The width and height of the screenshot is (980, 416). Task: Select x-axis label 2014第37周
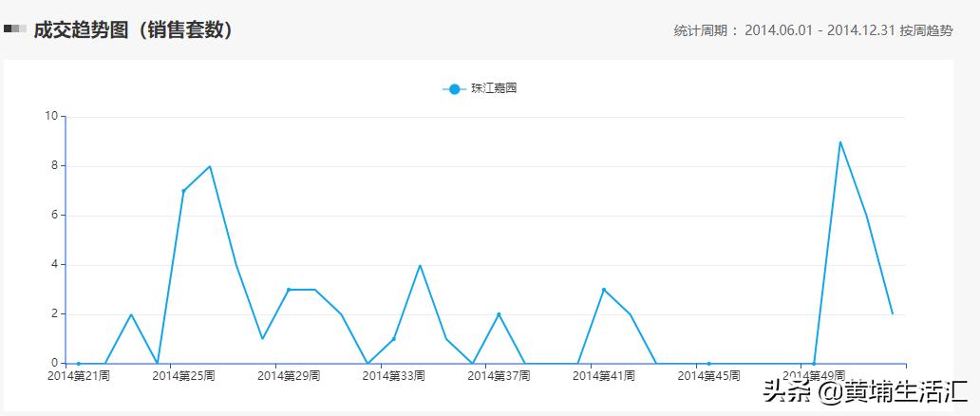click(x=499, y=376)
